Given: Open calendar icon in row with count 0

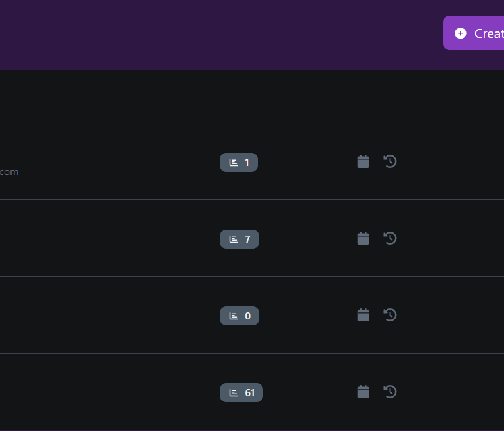Looking at the screenshot, I should click(363, 315).
